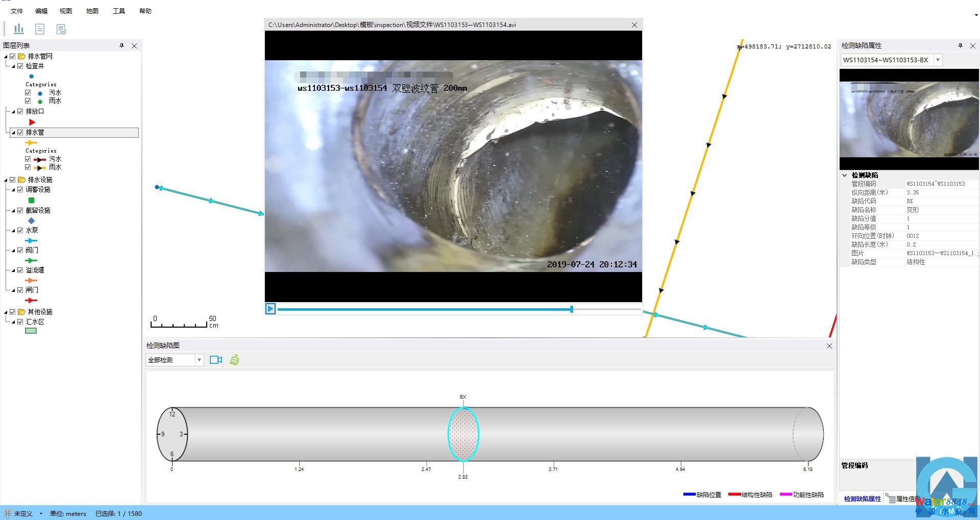Click the document report toolbar icon
980x520 pixels.
tap(40, 29)
